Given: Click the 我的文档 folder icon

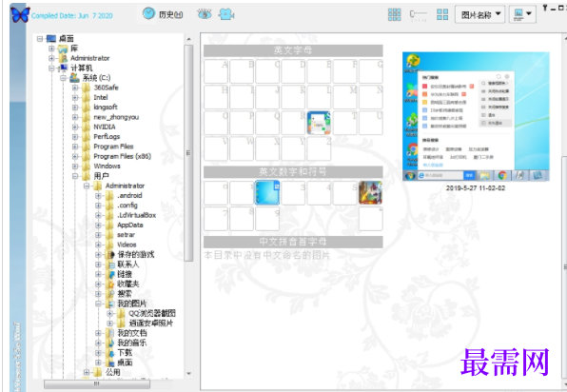Looking at the screenshot, I should coord(110,333).
